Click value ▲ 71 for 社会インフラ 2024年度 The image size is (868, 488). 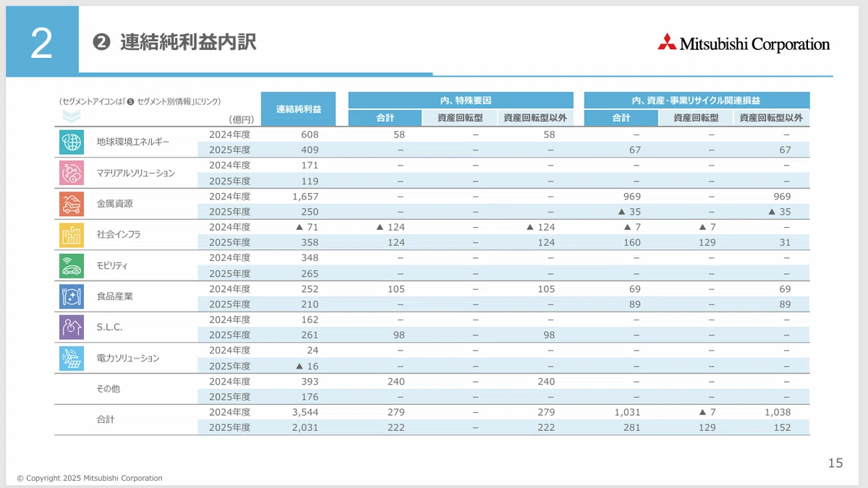click(307, 227)
